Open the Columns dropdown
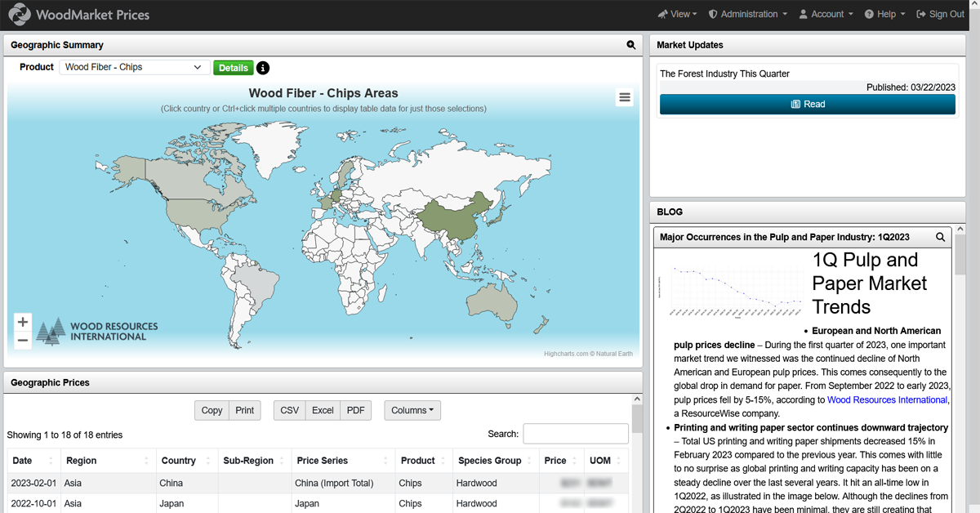980x513 pixels. pyautogui.click(x=412, y=410)
